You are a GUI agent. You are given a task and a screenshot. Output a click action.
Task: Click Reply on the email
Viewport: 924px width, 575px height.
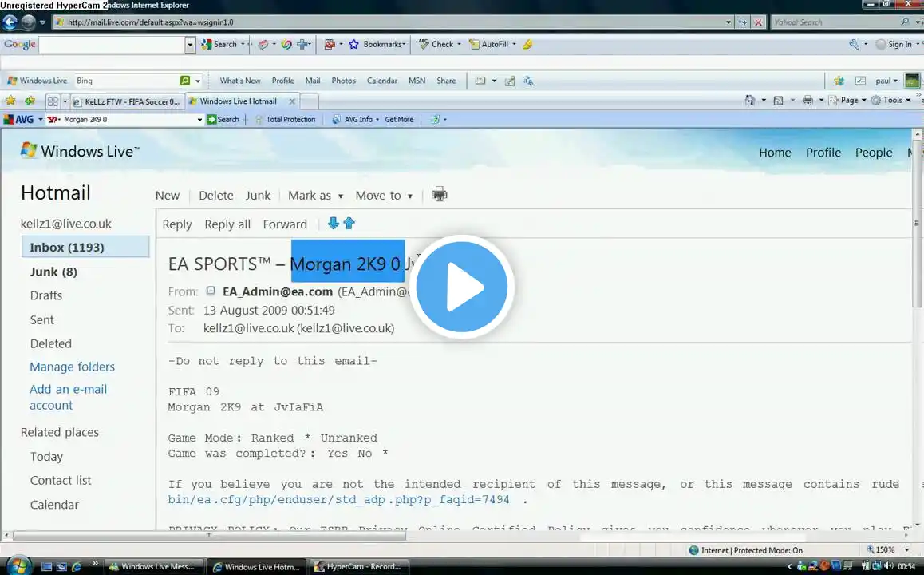177,224
